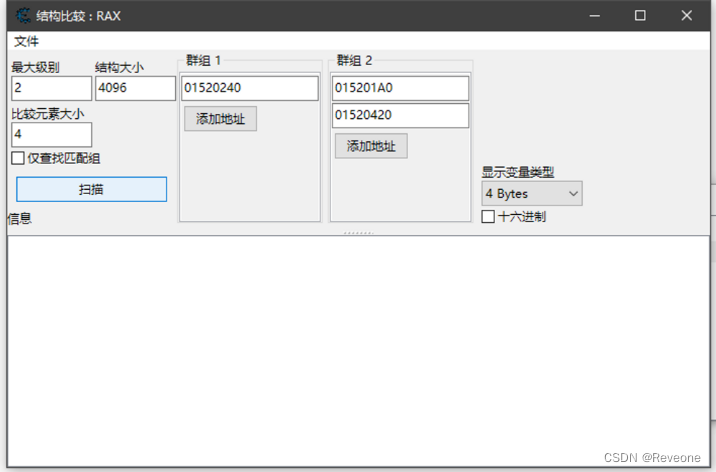Close the 结构比较 window
716x472 pixels.
[687, 16]
